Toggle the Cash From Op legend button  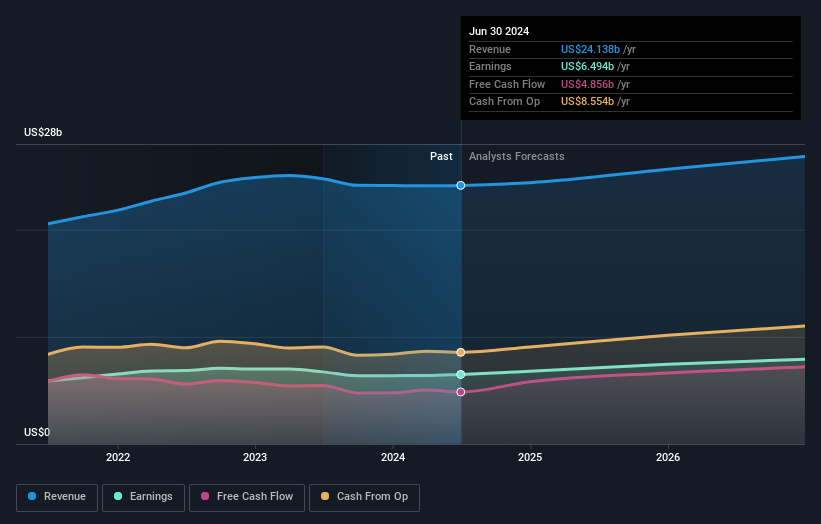[364, 497]
